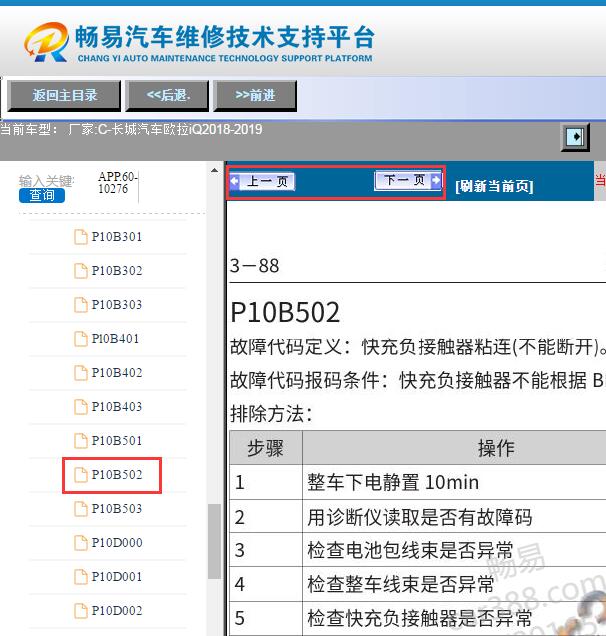The width and height of the screenshot is (606, 636).
Task: Click the sidebar scrollbar thumb
Action: [x=214, y=541]
